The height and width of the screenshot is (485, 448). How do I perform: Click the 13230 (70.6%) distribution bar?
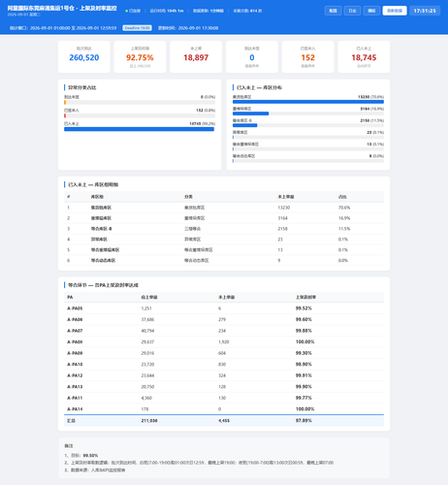pyautogui.click(x=308, y=102)
